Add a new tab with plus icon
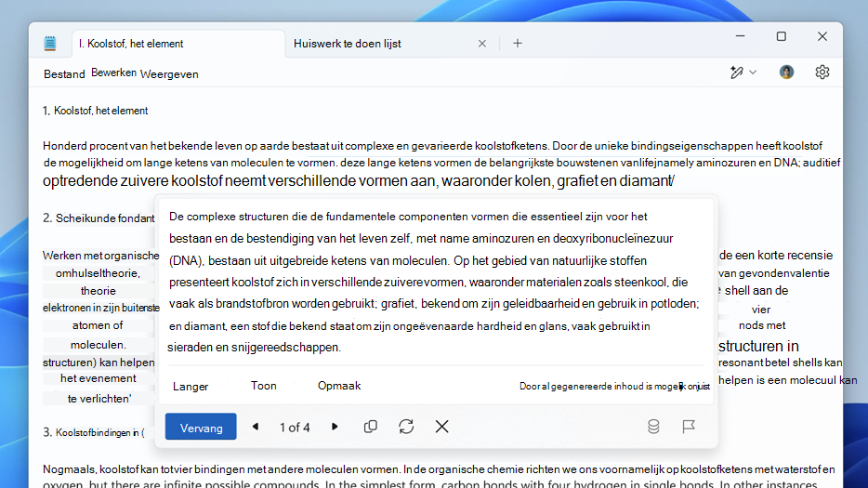Viewport: 868px width, 488px height. pos(518,43)
